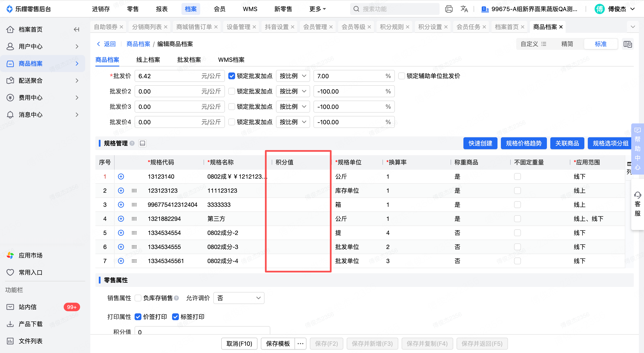This screenshot has width=644, height=353.
Task: Uncheck 锁定批发加点 for 批发价
Action: (232, 76)
